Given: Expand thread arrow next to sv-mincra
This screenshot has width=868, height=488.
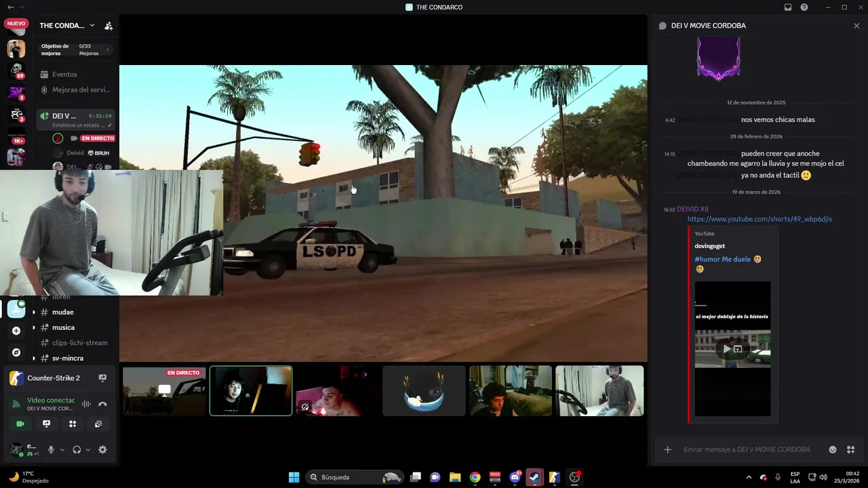Looking at the screenshot, I should [x=33, y=358].
